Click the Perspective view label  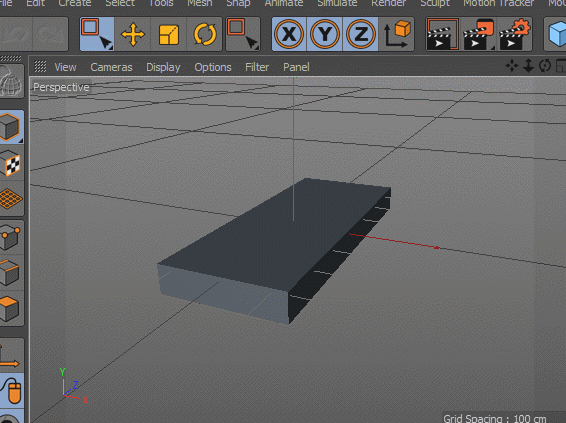(x=61, y=87)
